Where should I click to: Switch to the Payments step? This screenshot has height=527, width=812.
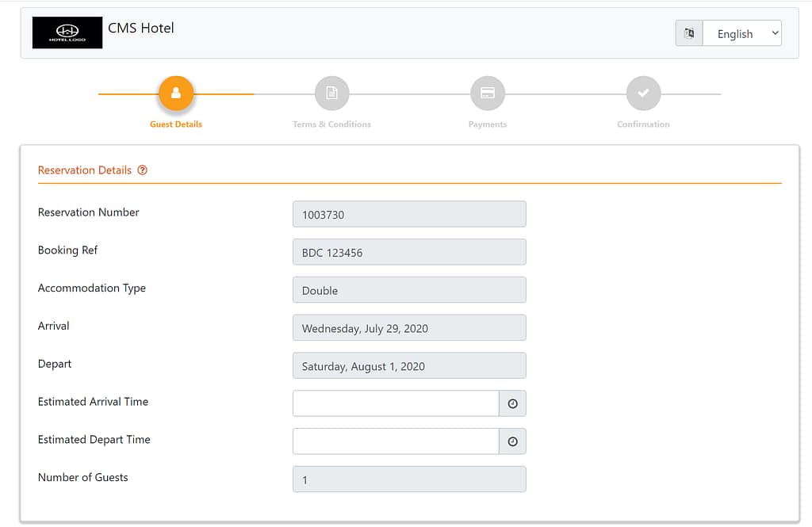pyautogui.click(x=487, y=124)
